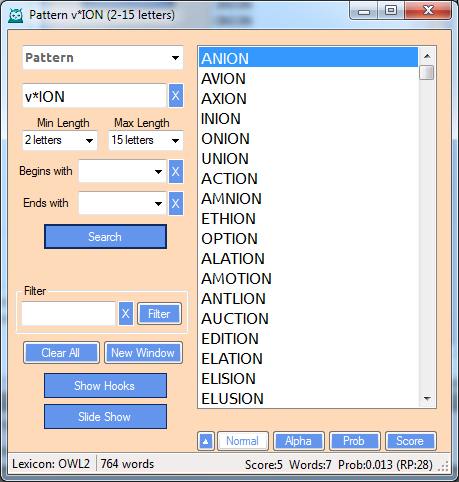This screenshot has width=459, height=482.
Task: Switch sort mode to Alpha
Action: pyautogui.click(x=298, y=441)
